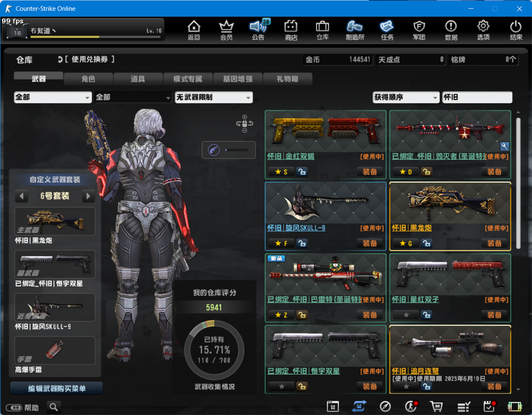Click the weapon list vertical scrollbar
Viewport: 532px width, 415px height.
[518, 183]
